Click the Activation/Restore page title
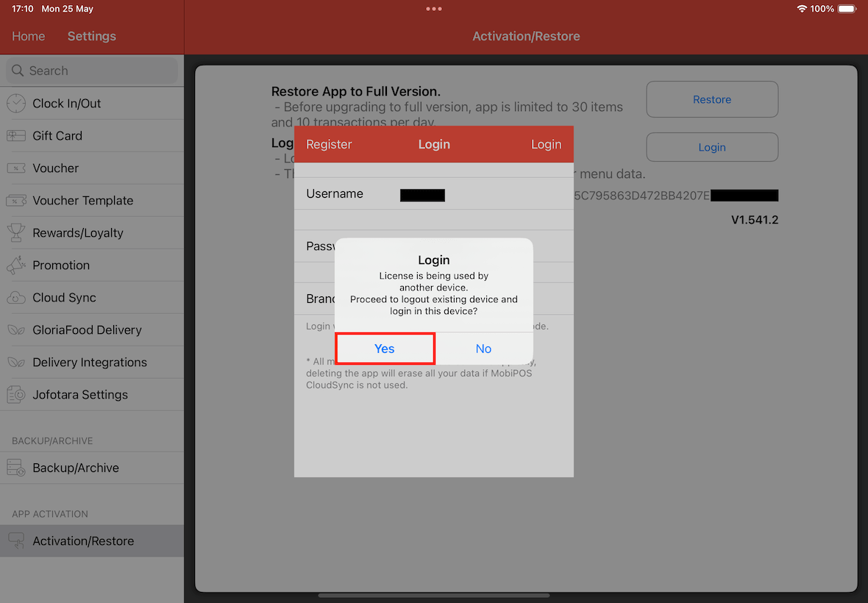This screenshot has height=603, width=868. click(x=526, y=36)
